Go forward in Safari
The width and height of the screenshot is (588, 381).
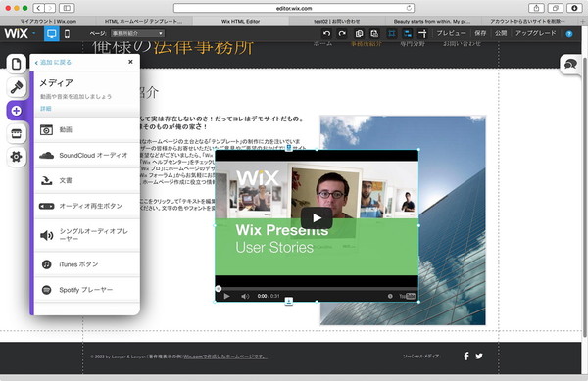tap(50, 8)
